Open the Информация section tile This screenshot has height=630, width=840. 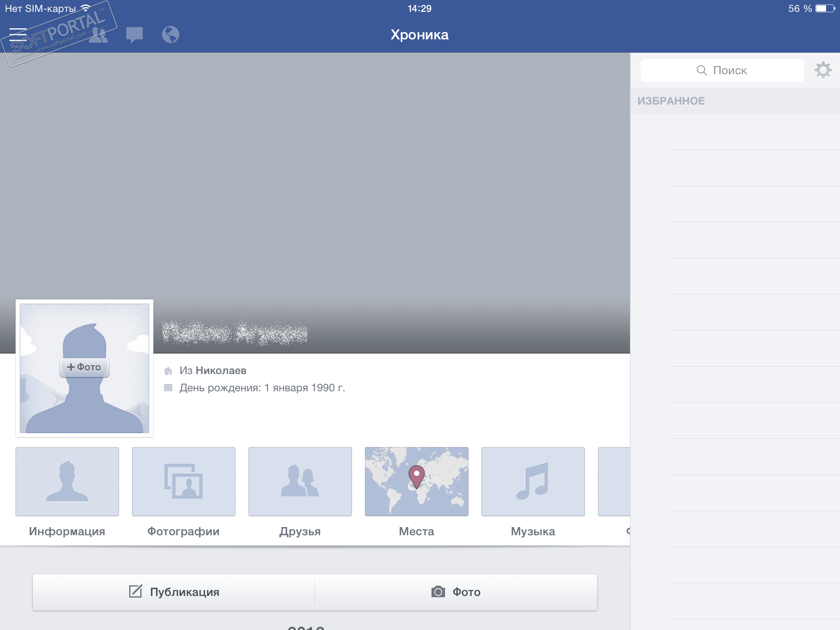pyautogui.click(x=67, y=482)
